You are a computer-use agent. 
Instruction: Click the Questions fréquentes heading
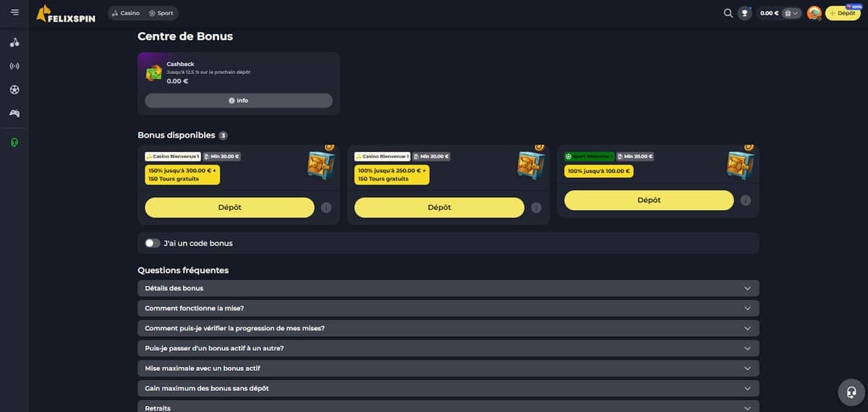[183, 270]
